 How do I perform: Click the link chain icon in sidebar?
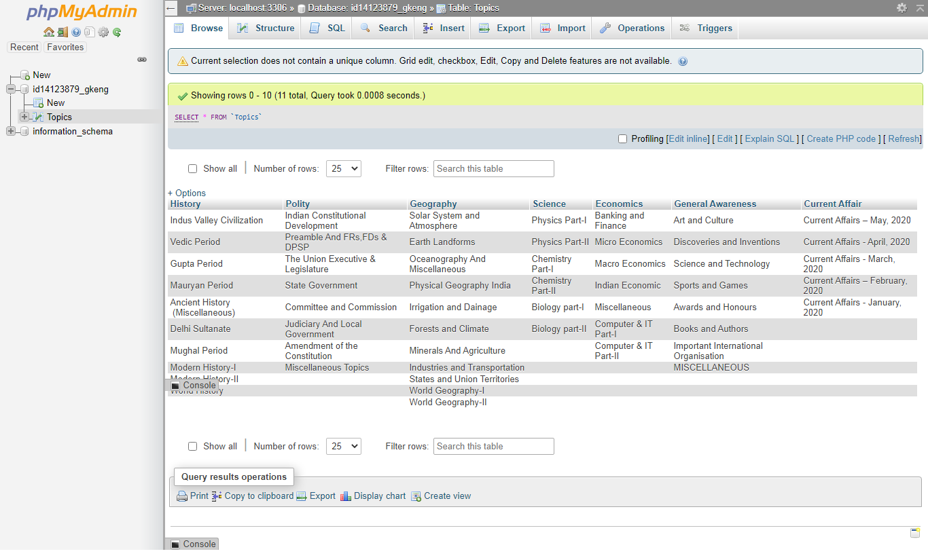tap(142, 60)
